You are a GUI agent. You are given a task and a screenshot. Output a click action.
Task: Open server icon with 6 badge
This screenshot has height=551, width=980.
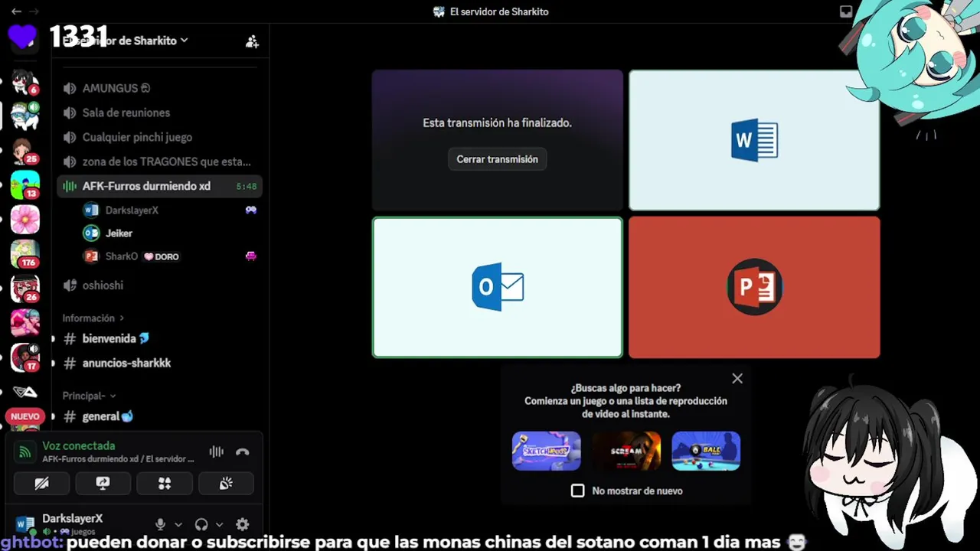[24, 81]
